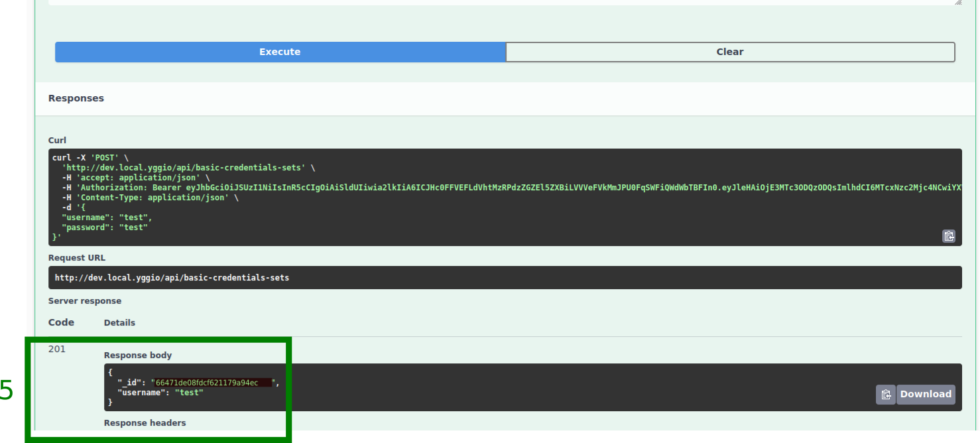Screen dimensions: 980x443
Task: Click the Authorization Bearer token line
Action: coord(511,188)
